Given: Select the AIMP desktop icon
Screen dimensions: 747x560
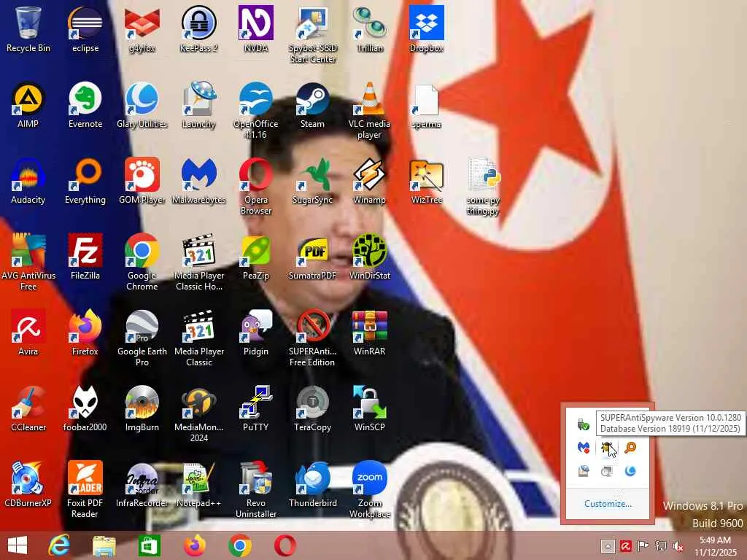Looking at the screenshot, I should 28,105.
